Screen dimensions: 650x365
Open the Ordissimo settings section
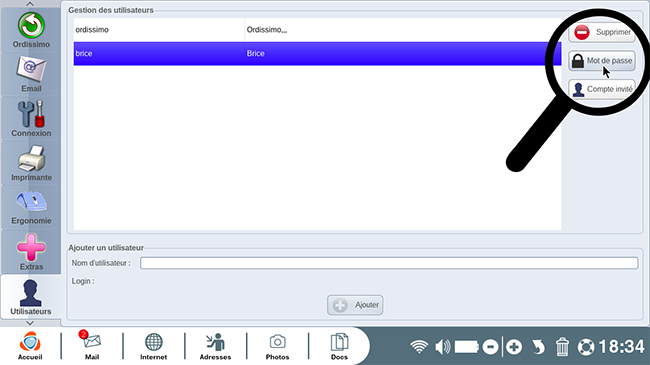[x=31, y=31]
